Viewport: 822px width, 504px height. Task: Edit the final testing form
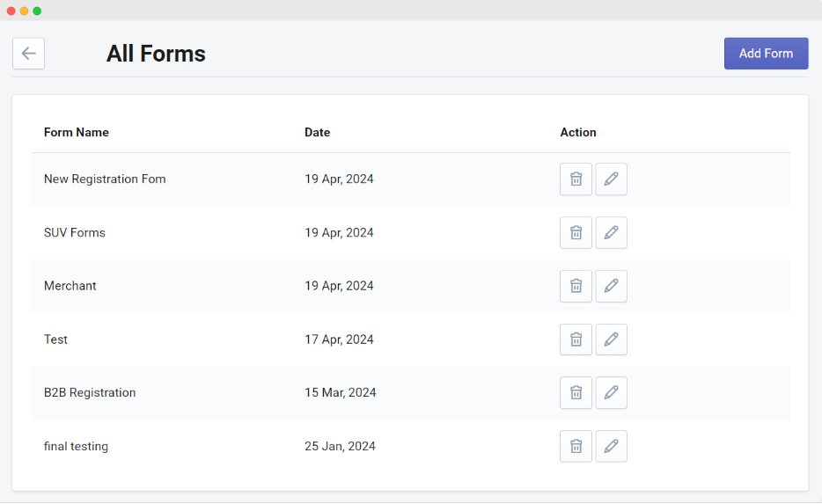pos(611,447)
